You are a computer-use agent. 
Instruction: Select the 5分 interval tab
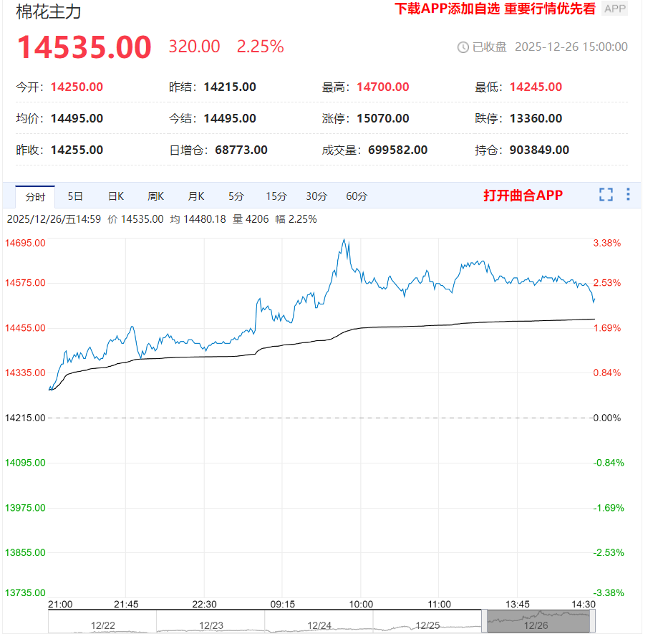236,196
